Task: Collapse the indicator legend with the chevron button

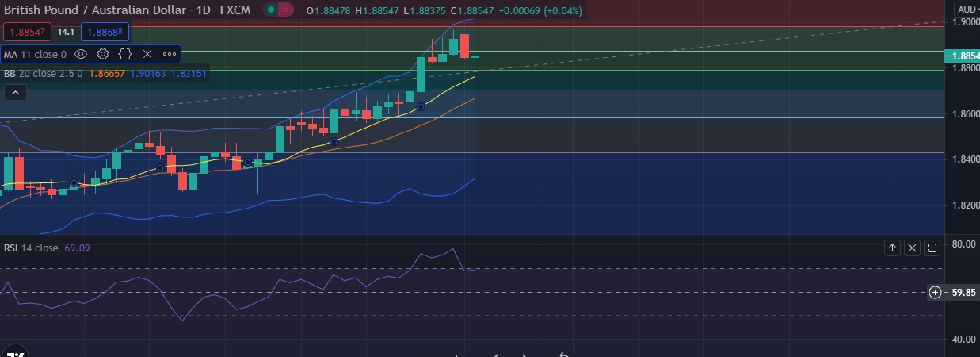Action: pyautogui.click(x=15, y=93)
